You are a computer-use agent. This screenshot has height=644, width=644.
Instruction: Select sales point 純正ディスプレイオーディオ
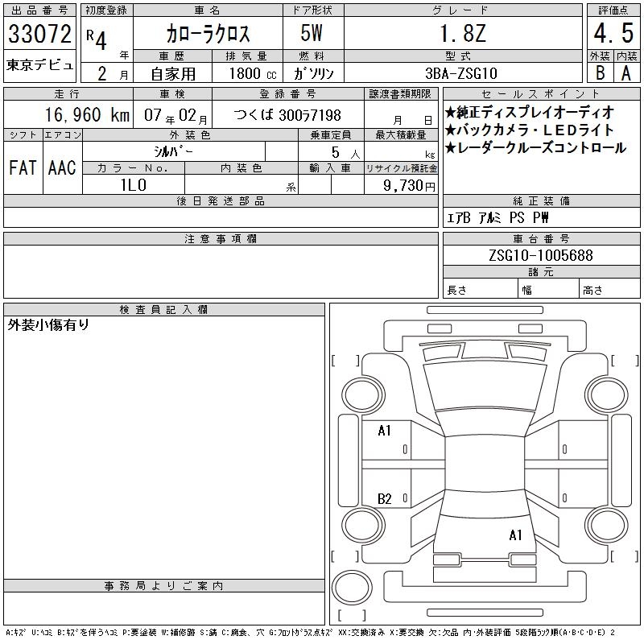pyautogui.click(x=530, y=112)
